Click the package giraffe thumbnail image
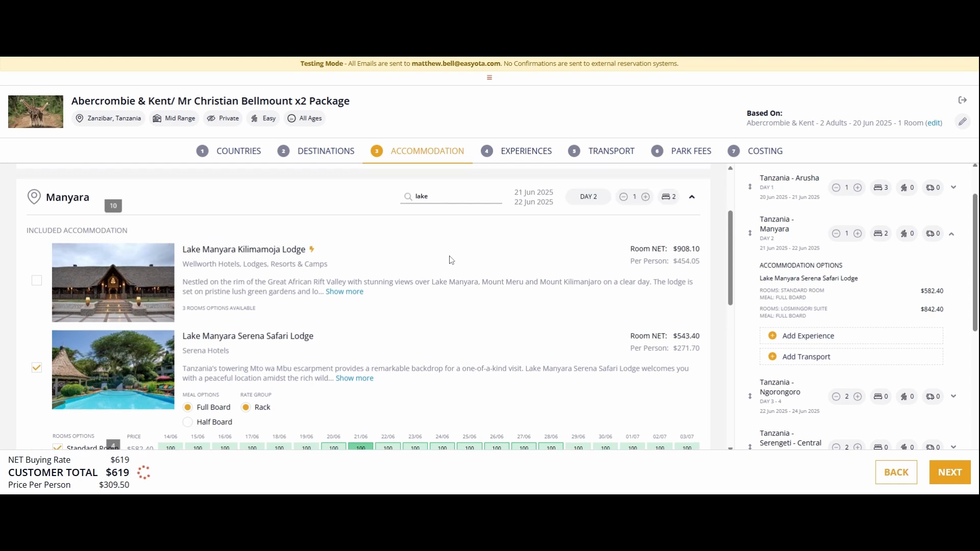The image size is (980, 551). click(x=36, y=112)
